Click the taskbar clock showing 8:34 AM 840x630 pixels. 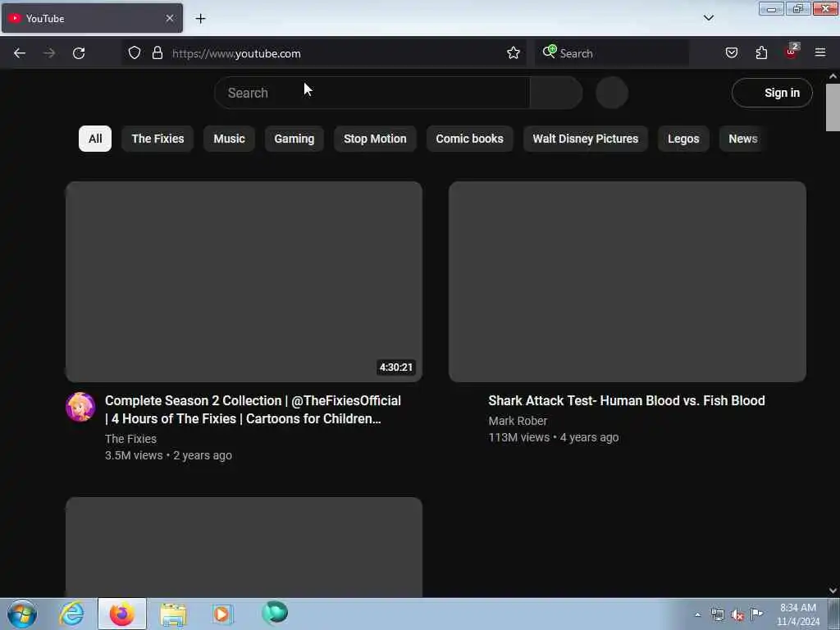pos(798,614)
